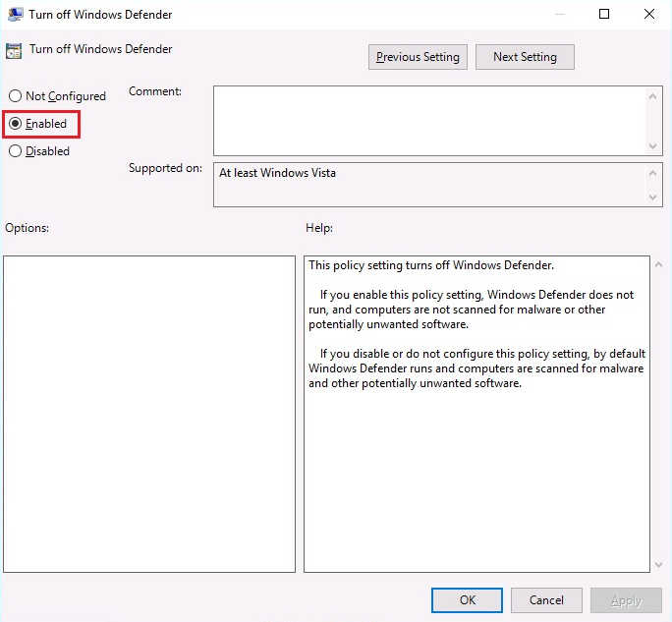The image size is (672, 622).
Task: Focus the Comment text box
Action: [428, 120]
